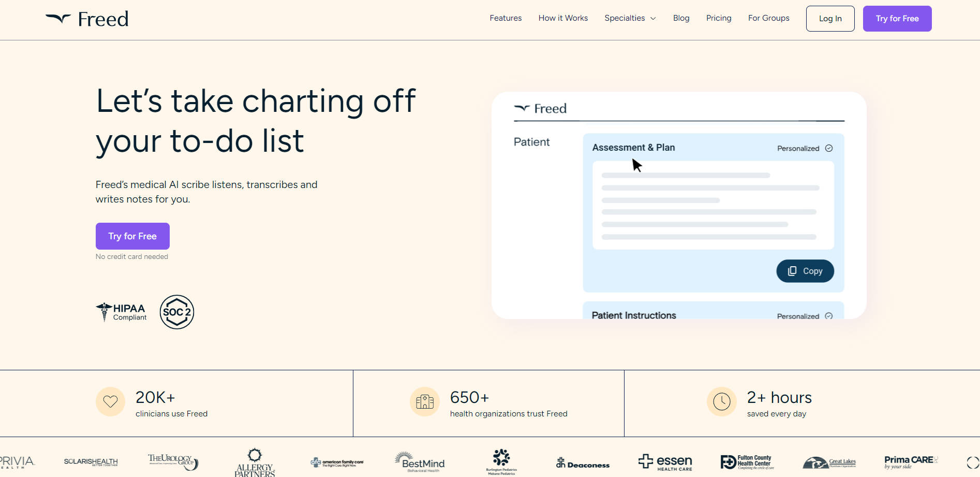Click the essen Health Care logo

click(x=665, y=461)
